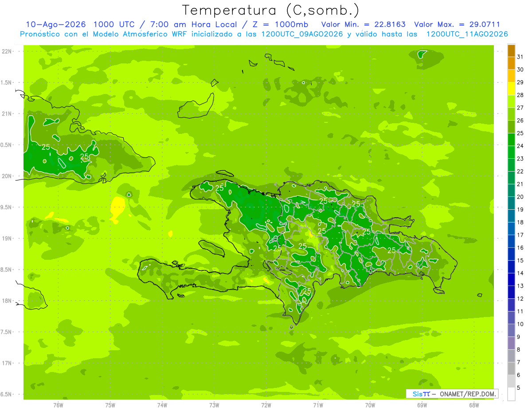Click the '21N' latitude label
Viewport: 532px width, 411px height.
click(7, 114)
